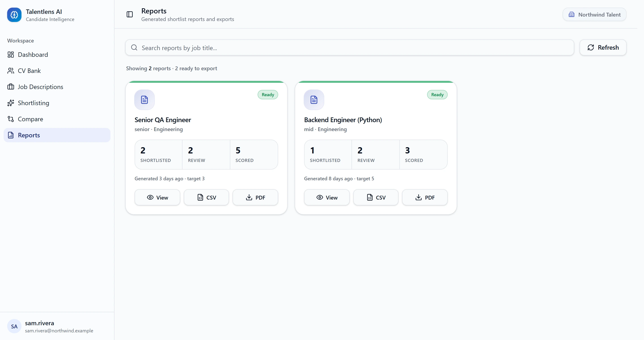
Task: Open the Compare page
Action: 57,119
